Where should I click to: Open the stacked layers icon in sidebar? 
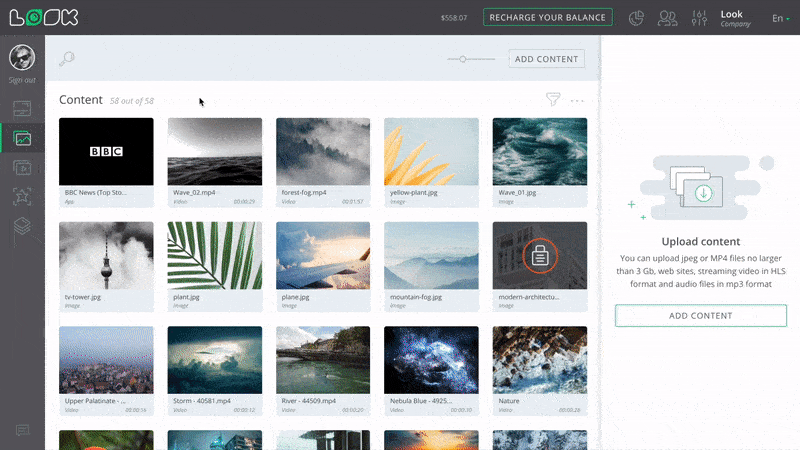22,228
